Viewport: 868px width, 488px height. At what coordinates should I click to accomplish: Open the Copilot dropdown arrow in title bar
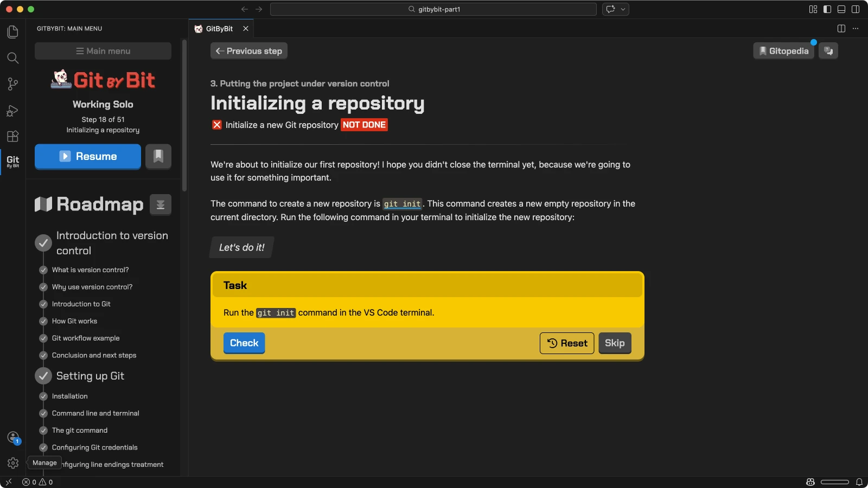pos(623,9)
